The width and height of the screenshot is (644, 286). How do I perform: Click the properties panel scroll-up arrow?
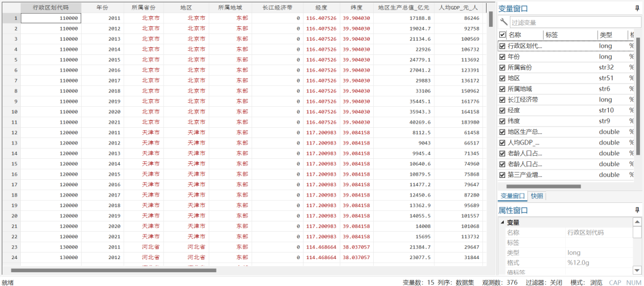(x=637, y=222)
